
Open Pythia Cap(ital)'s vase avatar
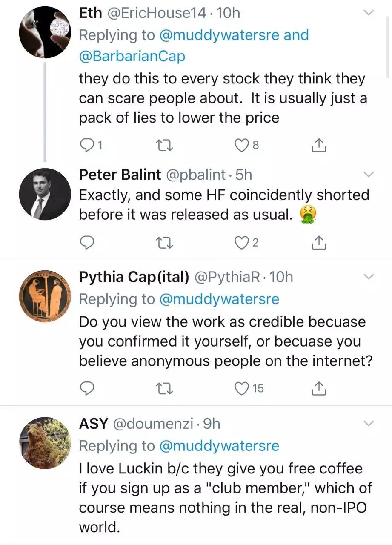45,296
